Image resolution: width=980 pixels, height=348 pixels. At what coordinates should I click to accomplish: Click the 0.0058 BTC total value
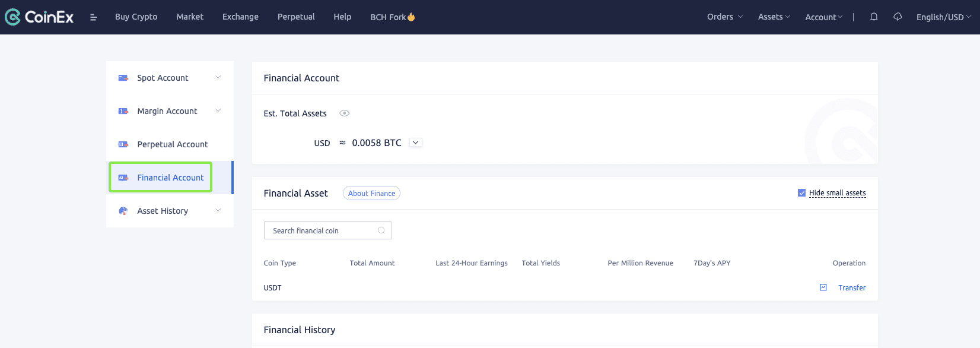(x=377, y=143)
